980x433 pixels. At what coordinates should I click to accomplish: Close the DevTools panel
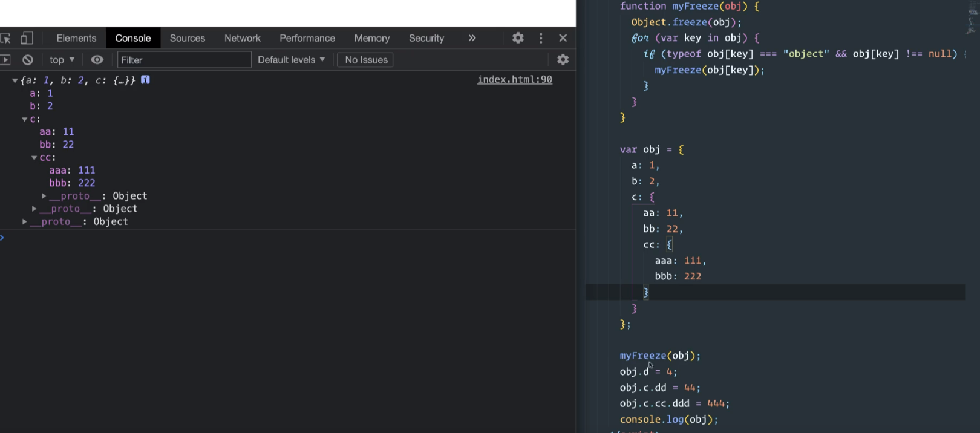563,37
